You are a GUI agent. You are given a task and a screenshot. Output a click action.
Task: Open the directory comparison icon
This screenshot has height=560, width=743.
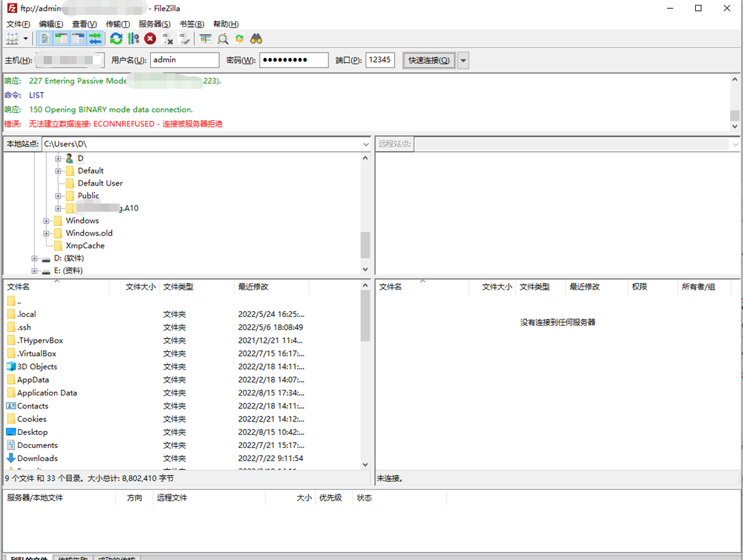pyautogui.click(x=206, y=39)
